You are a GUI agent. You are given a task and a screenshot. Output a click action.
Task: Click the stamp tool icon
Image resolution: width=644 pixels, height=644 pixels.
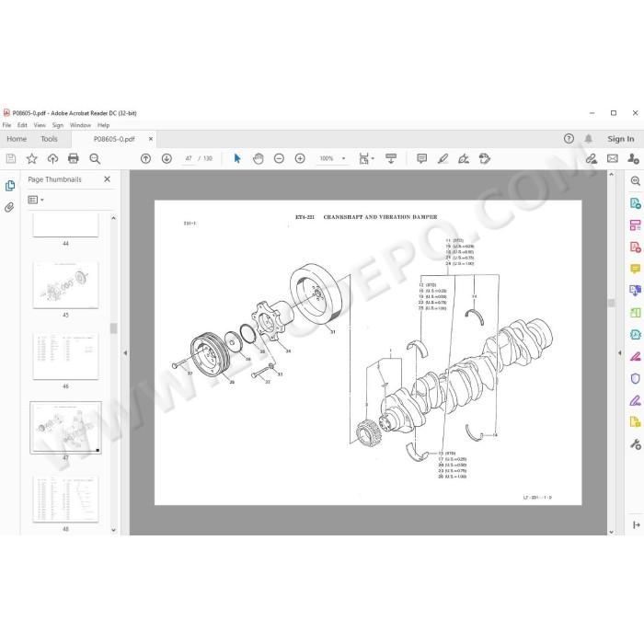[x=485, y=158]
